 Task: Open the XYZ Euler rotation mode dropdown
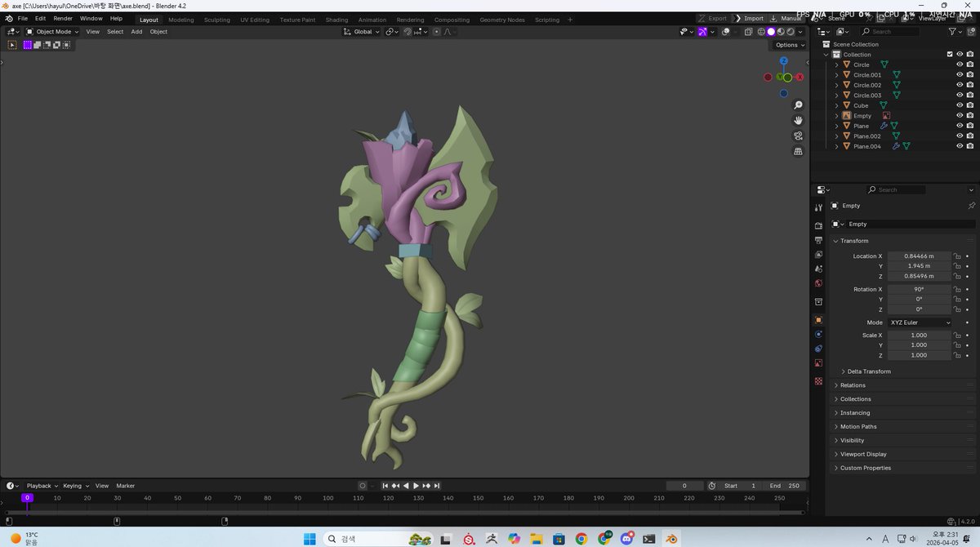pyautogui.click(x=920, y=322)
